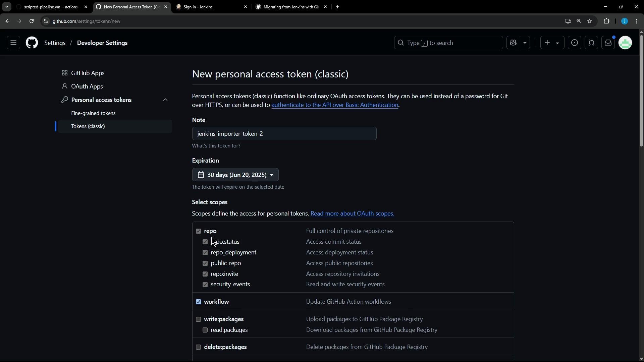
Task: Open Chrome three-dot menu
Action: point(637,21)
